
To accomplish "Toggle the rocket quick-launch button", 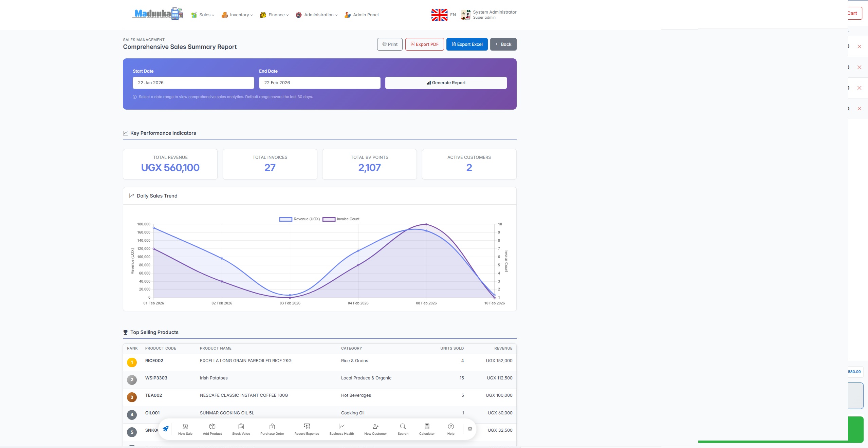I will 166,429.
